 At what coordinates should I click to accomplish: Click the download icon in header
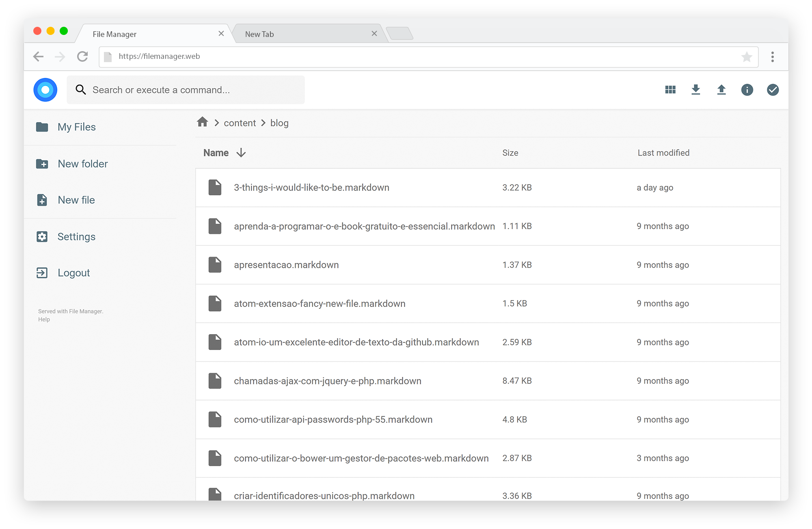pyautogui.click(x=696, y=90)
